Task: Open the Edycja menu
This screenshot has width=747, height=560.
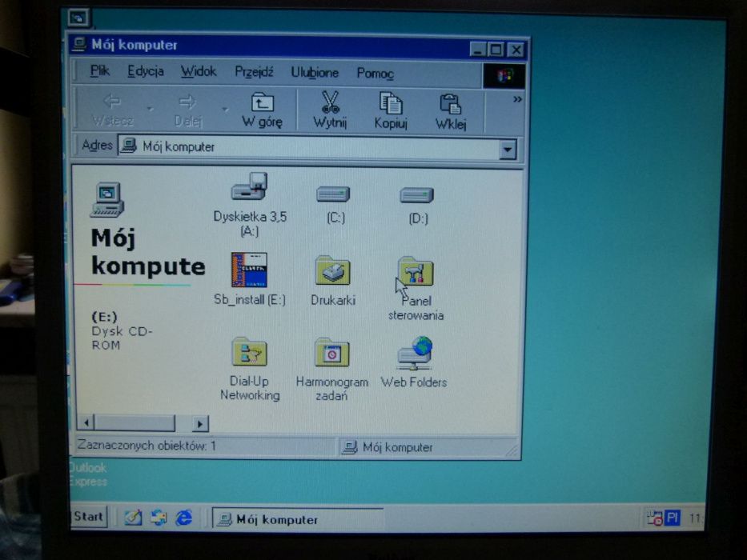Action: pyautogui.click(x=145, y=71)
